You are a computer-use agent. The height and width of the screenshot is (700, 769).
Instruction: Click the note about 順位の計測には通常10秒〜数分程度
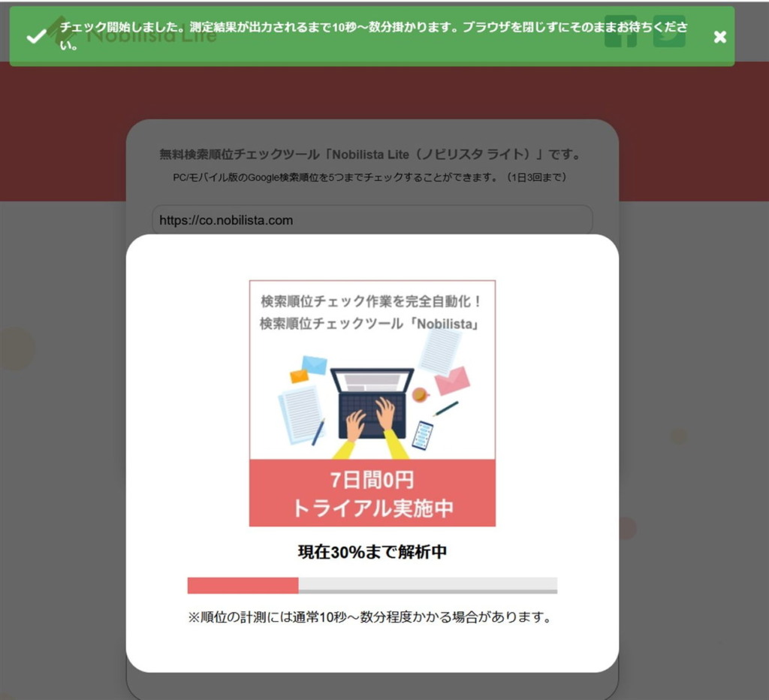pyautogui.click(x=371, y=617)
